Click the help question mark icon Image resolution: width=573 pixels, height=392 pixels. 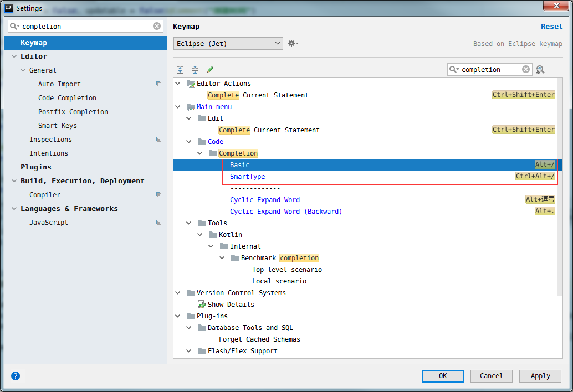coord(16,376)
